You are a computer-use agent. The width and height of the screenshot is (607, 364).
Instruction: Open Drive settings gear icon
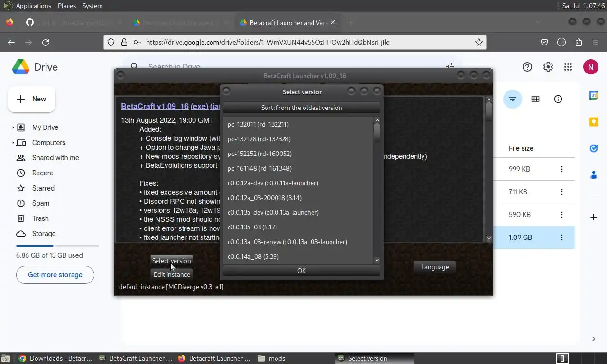[x=548, y=67]
